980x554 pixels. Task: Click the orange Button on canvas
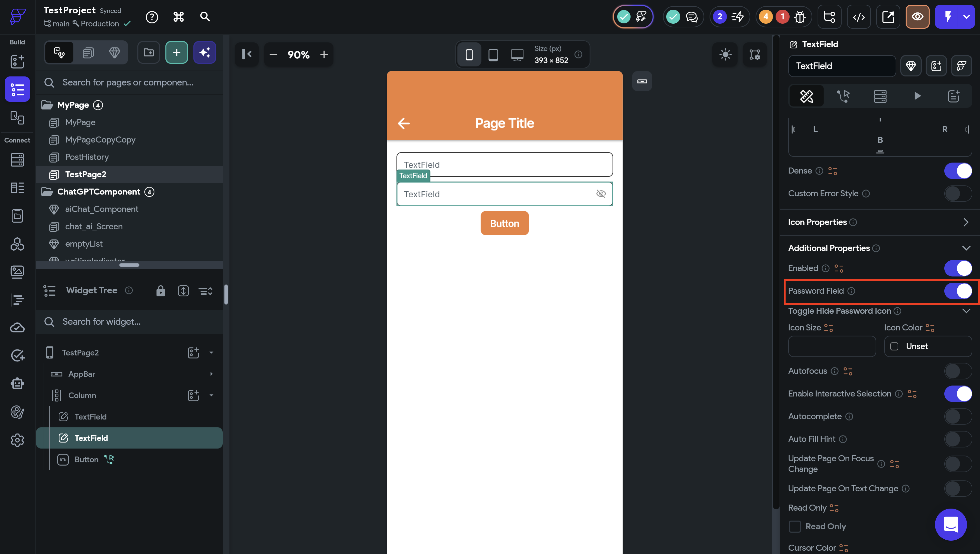[x=505, y=224]
